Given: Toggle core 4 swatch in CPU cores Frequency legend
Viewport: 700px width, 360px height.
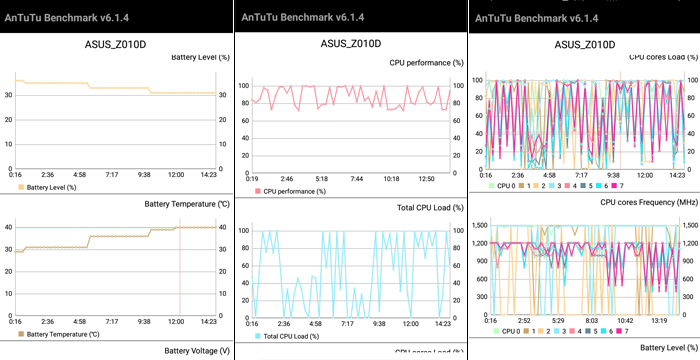Looking at the screenshot, I should click(573, 331).
